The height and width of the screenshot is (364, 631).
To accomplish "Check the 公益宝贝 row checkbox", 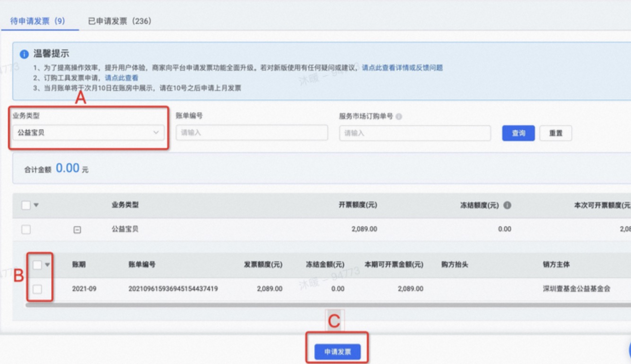I will [26, 229].
